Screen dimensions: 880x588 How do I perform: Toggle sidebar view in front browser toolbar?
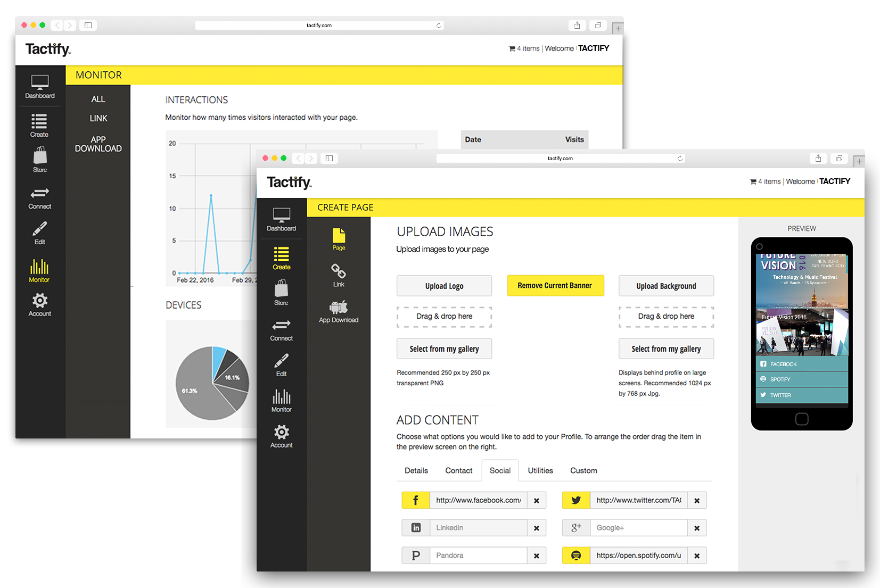tap(330, 158)
